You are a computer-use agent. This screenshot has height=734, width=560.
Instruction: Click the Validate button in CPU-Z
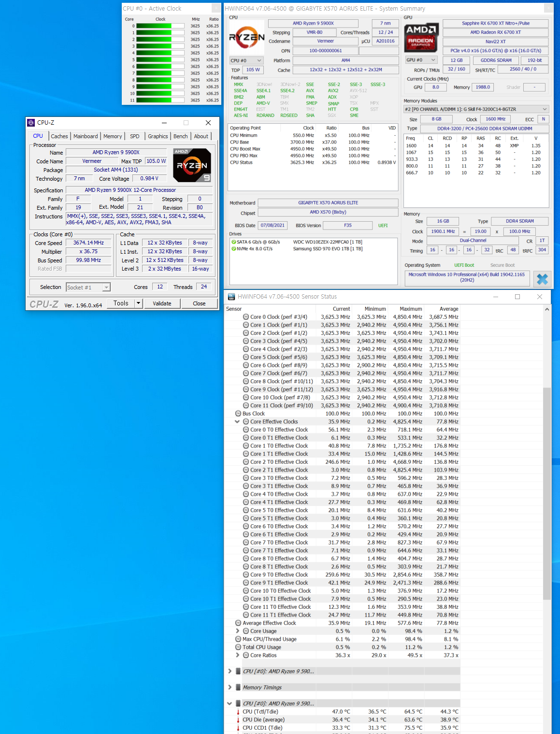click(162, 303)
